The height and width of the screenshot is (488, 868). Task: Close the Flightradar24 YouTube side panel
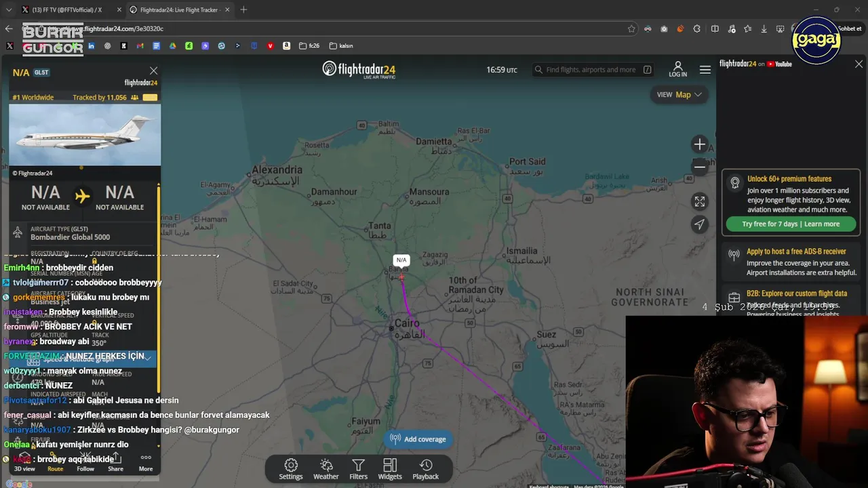click(859, 64)
